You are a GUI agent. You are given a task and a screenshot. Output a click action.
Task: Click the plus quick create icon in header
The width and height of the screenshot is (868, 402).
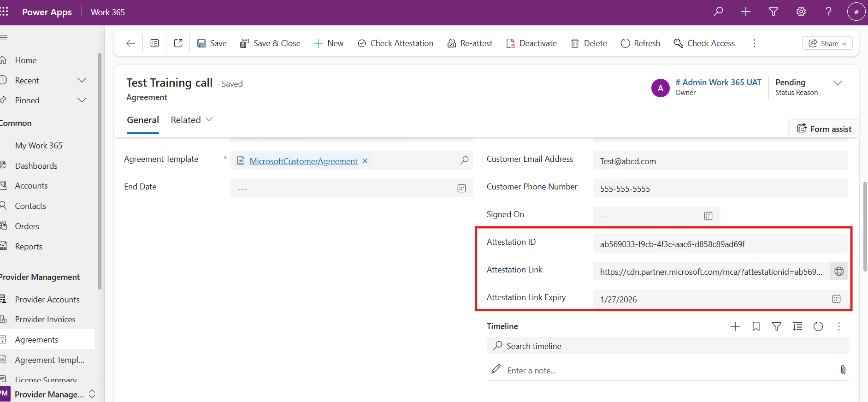tap(746, 12)
